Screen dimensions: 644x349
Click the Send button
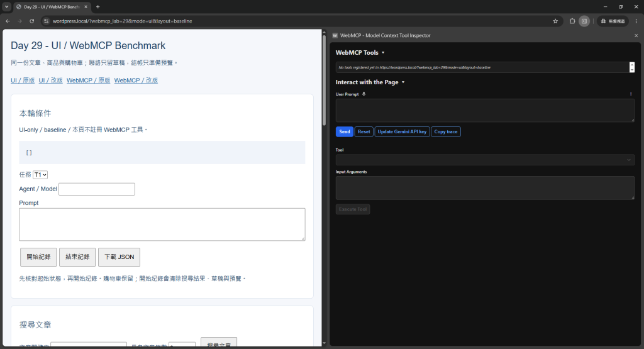pos(345,132)
